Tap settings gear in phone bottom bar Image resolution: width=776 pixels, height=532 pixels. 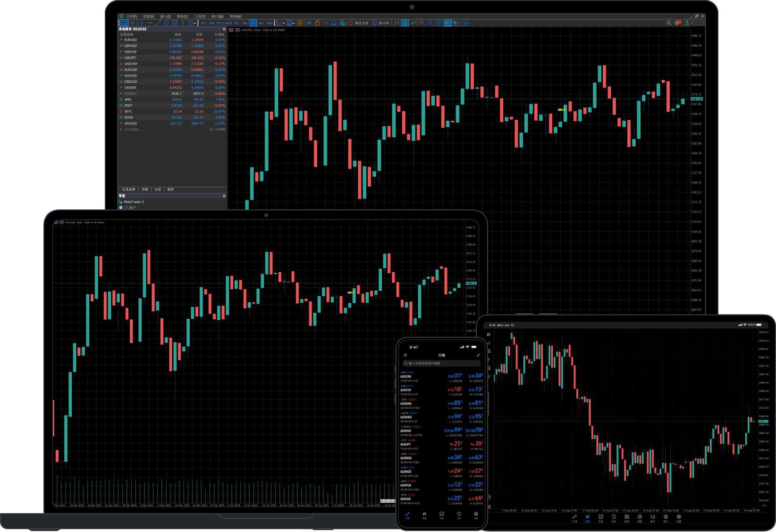pyautogui.click(x=476, y=515)
